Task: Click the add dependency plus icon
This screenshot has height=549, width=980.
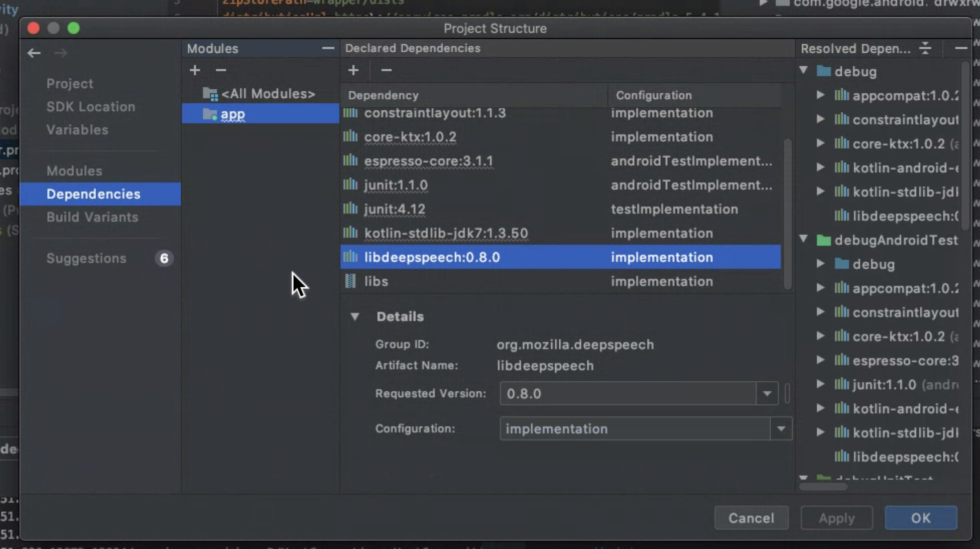Action: click(x=353, y=70)
